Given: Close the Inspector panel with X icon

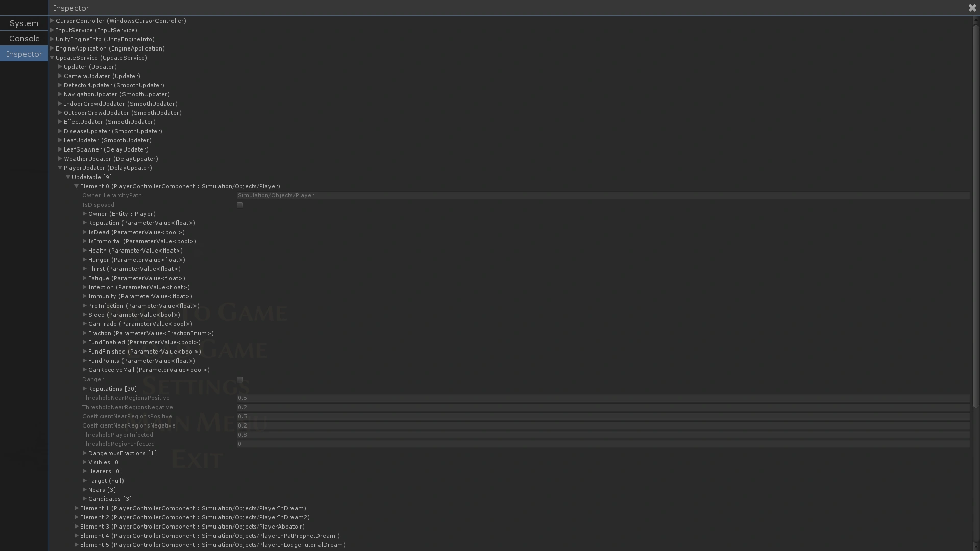Looking at the screenshot, I should point(972,8).
